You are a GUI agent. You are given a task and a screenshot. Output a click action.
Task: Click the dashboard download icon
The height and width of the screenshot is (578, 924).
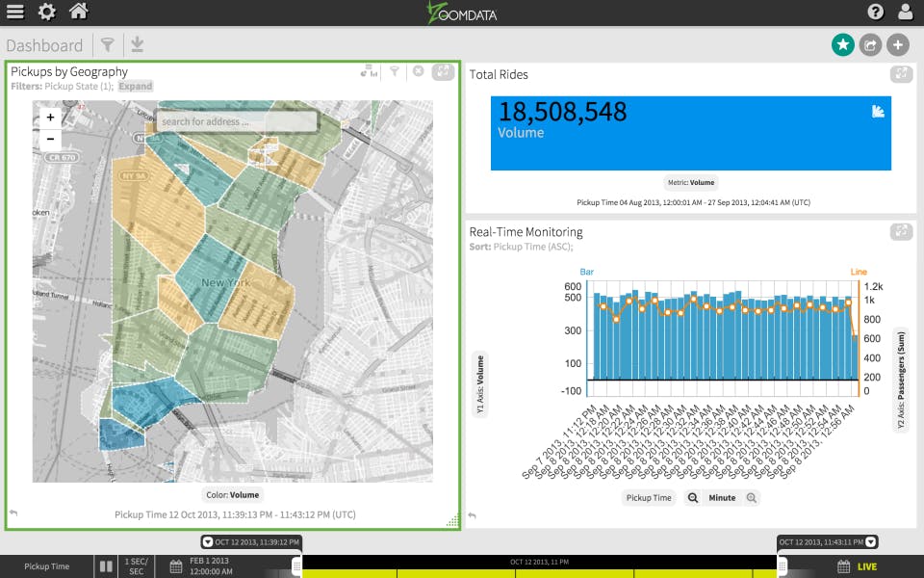[x=137, y=44]
